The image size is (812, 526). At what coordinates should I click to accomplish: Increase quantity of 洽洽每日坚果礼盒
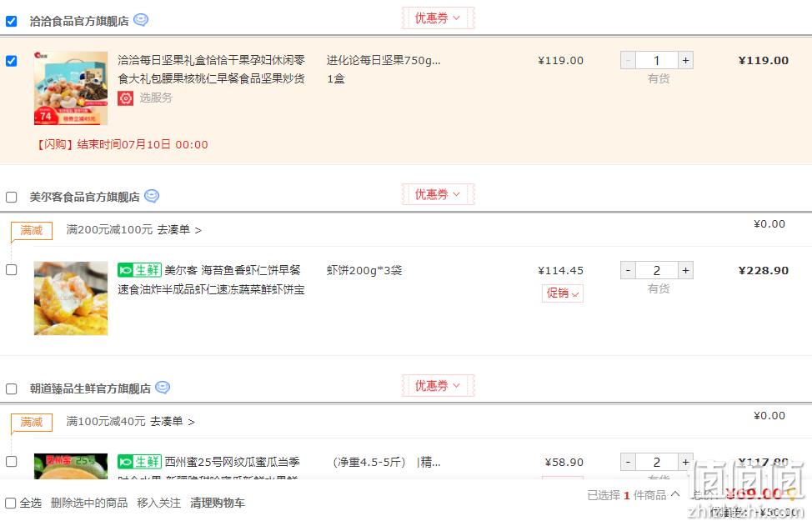tap(685, 61)
